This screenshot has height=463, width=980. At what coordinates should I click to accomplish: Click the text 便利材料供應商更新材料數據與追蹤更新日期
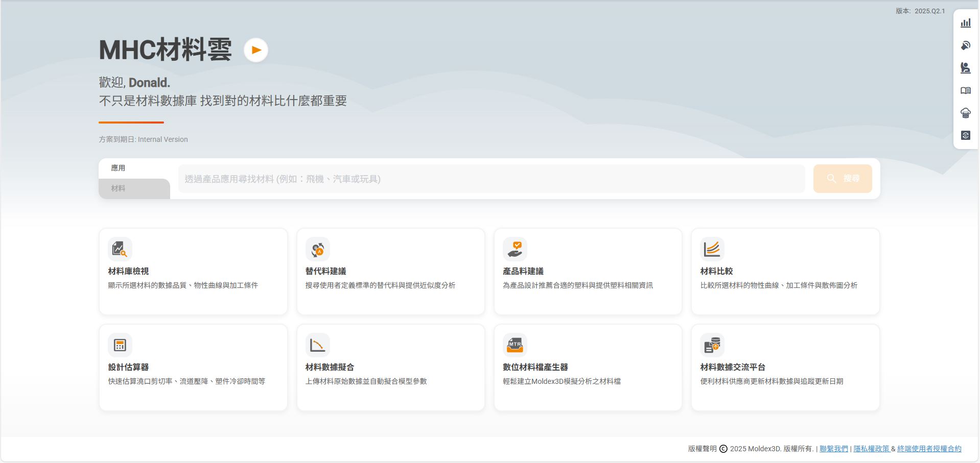(x=772, y=381)
